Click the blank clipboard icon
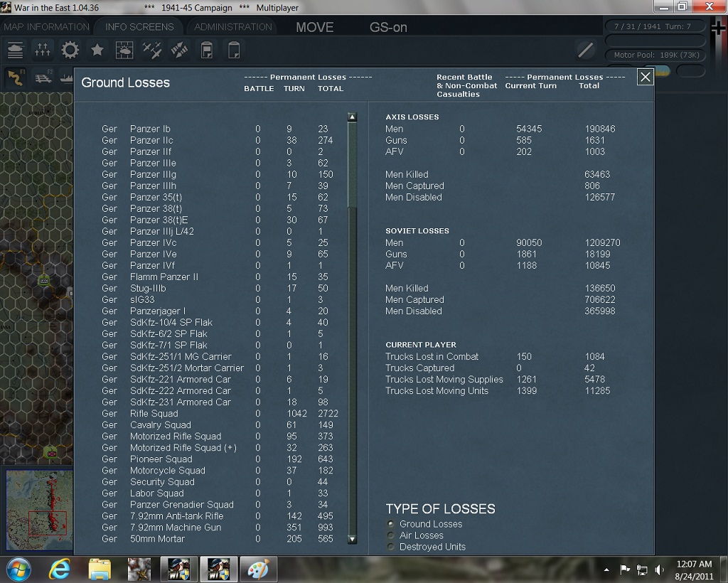This screenshot has width=728, height=583. pos(234,50)
